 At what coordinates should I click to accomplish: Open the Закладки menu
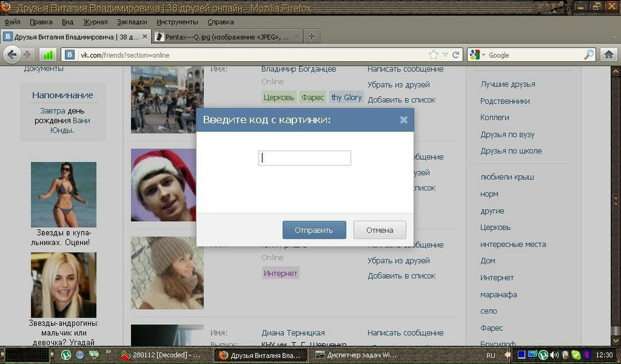(132, 22)
